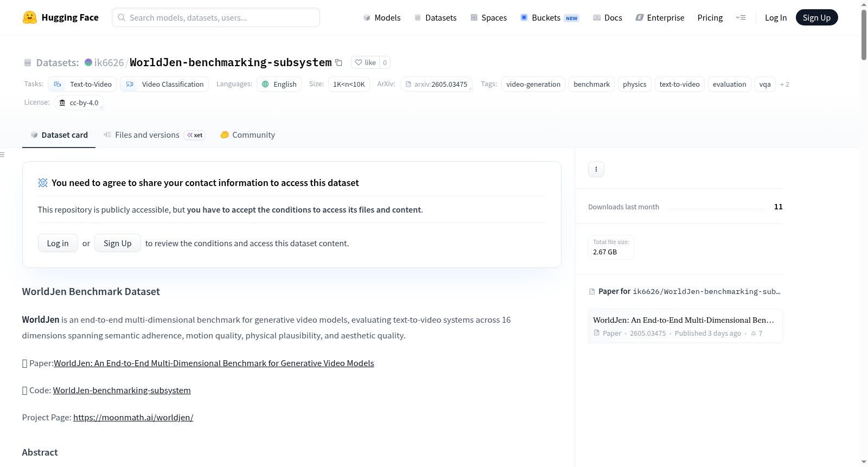The height and width of the screenshot is (467, 868).
Task: Filter by English language tag
Action: click(x=279, y=84)
